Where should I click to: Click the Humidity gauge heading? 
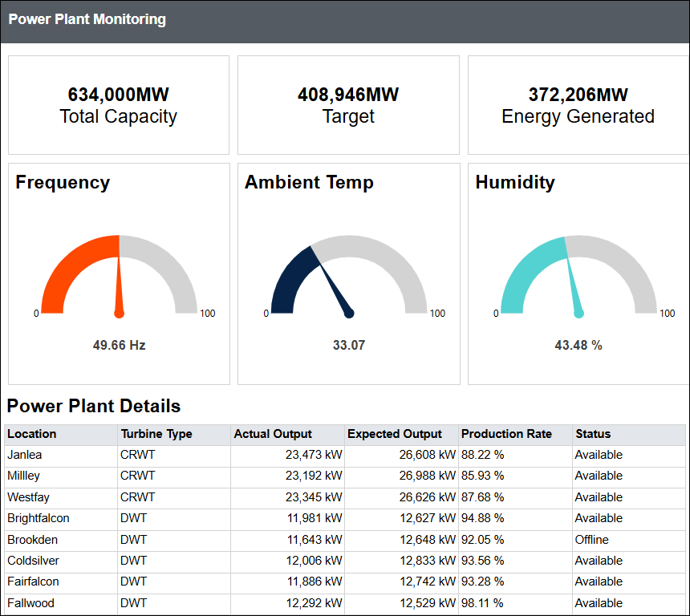515,183
